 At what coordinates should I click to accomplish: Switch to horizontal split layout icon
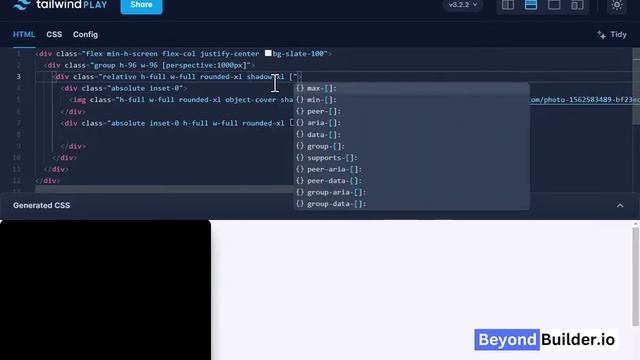pyautogui.click(x=531, y=5)
